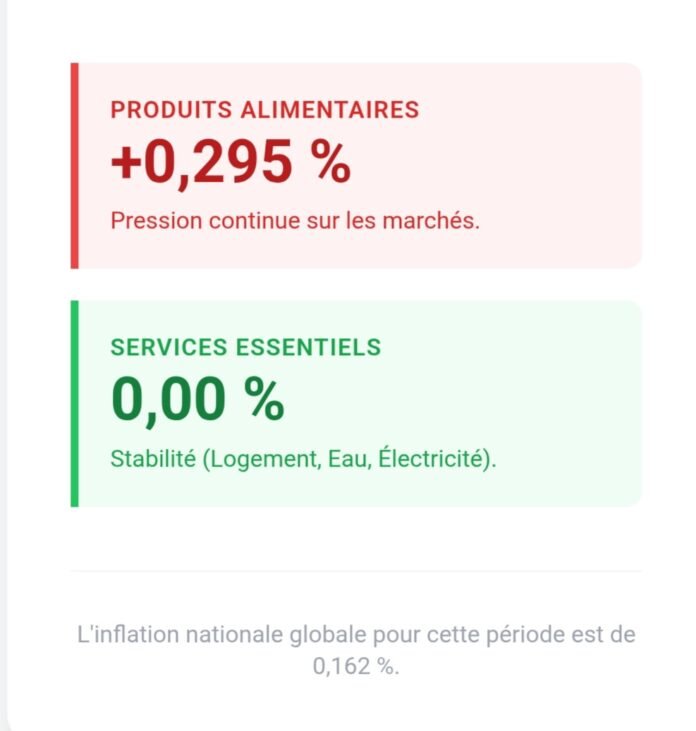Click the text "Pression continue sur les marchés."

pos(295,220)
